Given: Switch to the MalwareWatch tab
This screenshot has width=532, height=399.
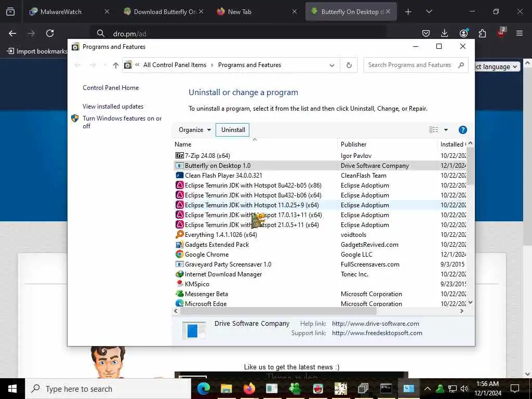Looking at the screenshot, I should [x=70, y=12].
